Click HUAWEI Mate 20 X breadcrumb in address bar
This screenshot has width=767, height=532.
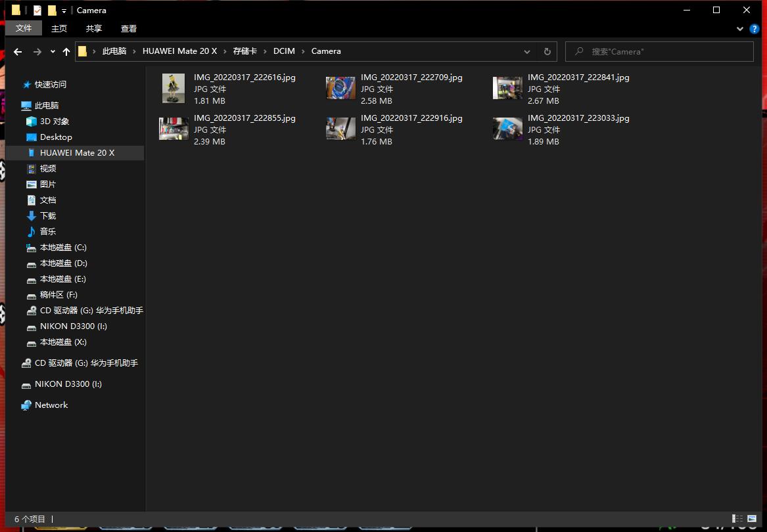179,51
